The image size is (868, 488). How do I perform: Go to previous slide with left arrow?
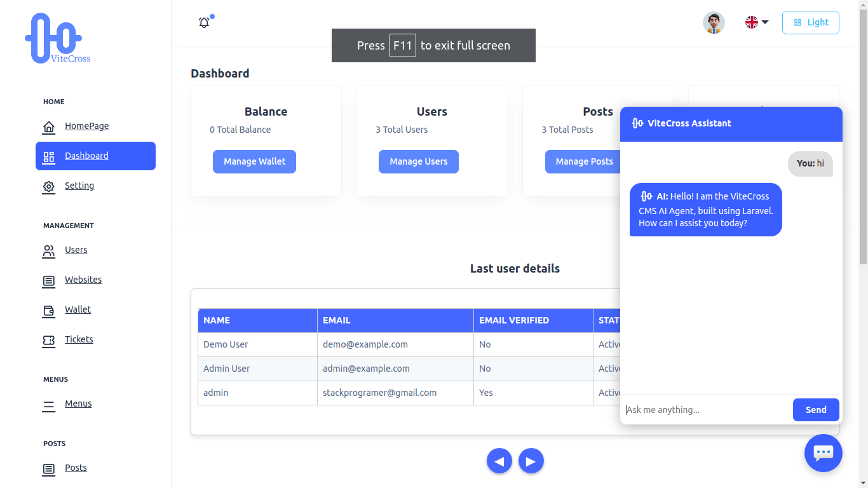[x=499, y=461]
